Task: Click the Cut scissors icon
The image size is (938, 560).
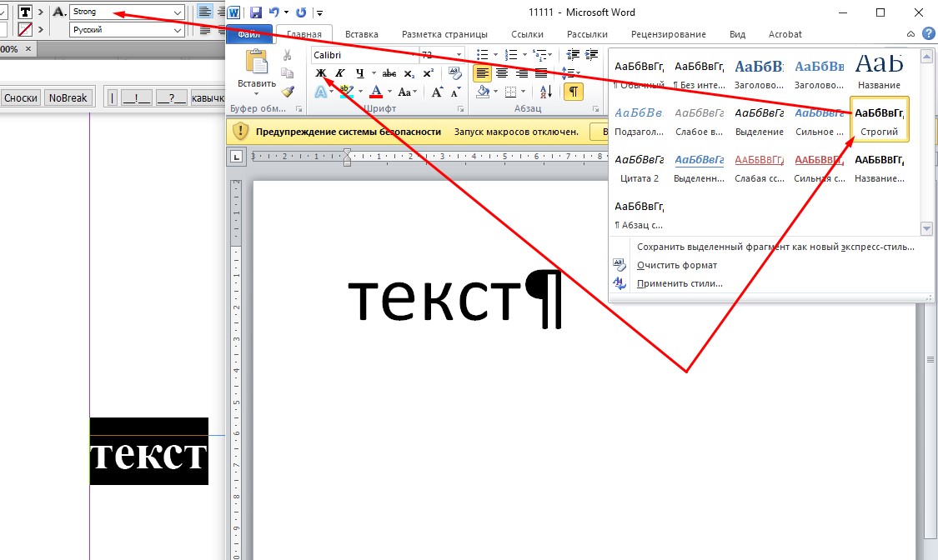Action: click(x=287, y=55)
